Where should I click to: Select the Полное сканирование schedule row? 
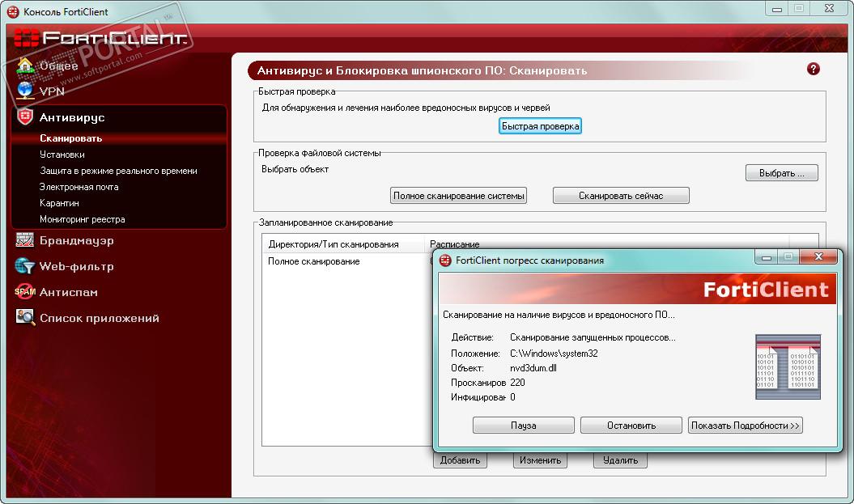click(x=347, y=261)
